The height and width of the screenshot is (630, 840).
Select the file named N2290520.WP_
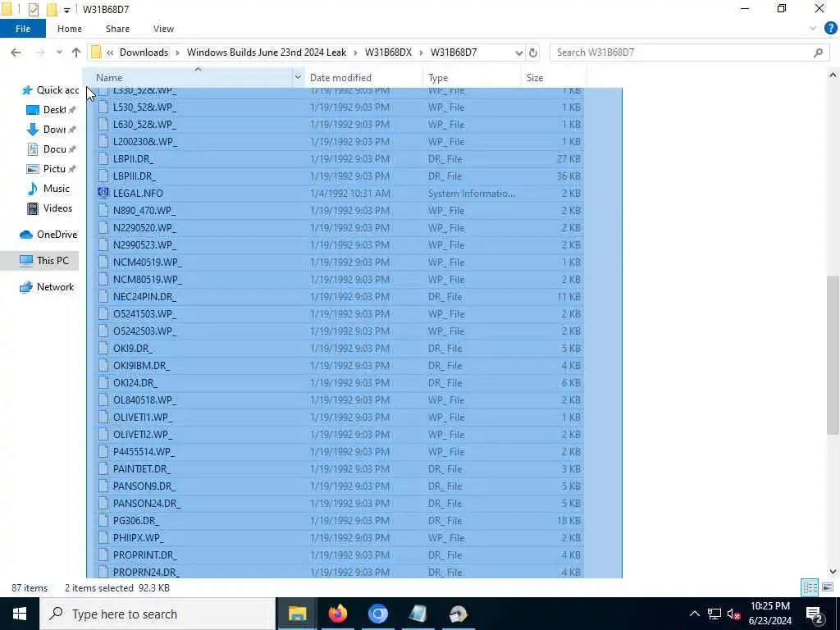tap(144, 228)
